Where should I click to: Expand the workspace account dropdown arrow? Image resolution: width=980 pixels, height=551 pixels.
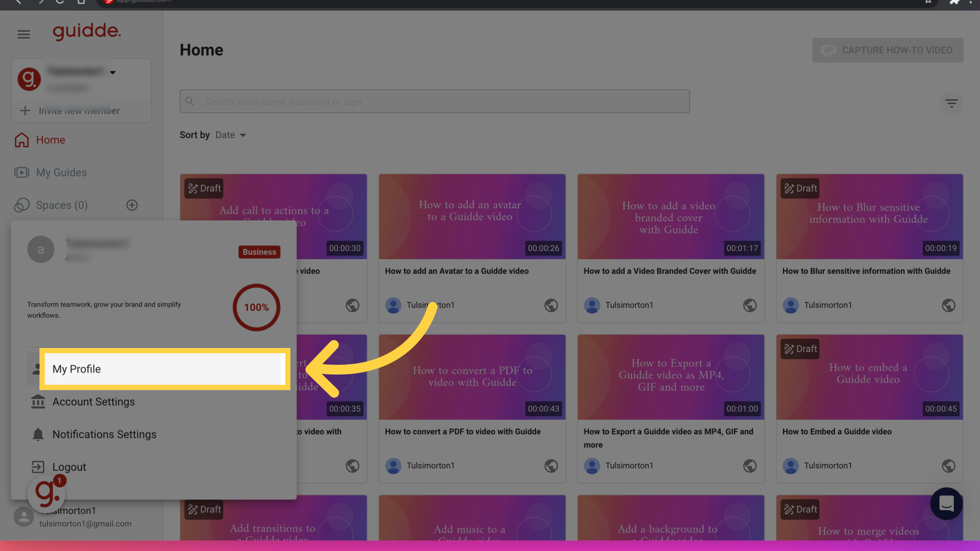pyautogui.click(x=113, y=72)
